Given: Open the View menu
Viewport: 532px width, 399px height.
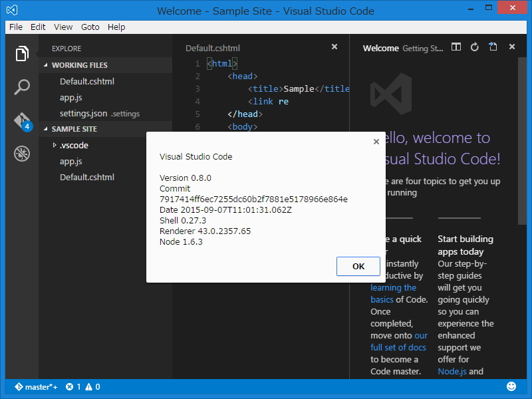Looking at the screenshot, I should 63,27.
